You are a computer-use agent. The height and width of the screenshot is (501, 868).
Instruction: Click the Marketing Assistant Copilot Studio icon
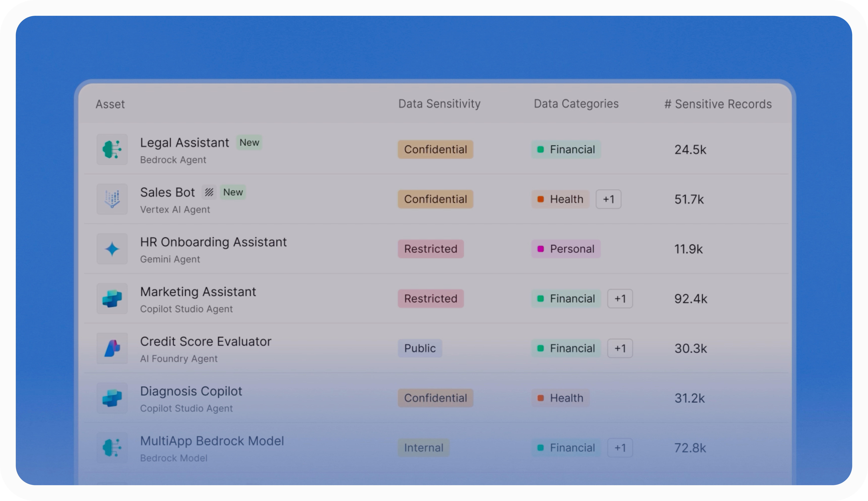click(x=112, y=299)
